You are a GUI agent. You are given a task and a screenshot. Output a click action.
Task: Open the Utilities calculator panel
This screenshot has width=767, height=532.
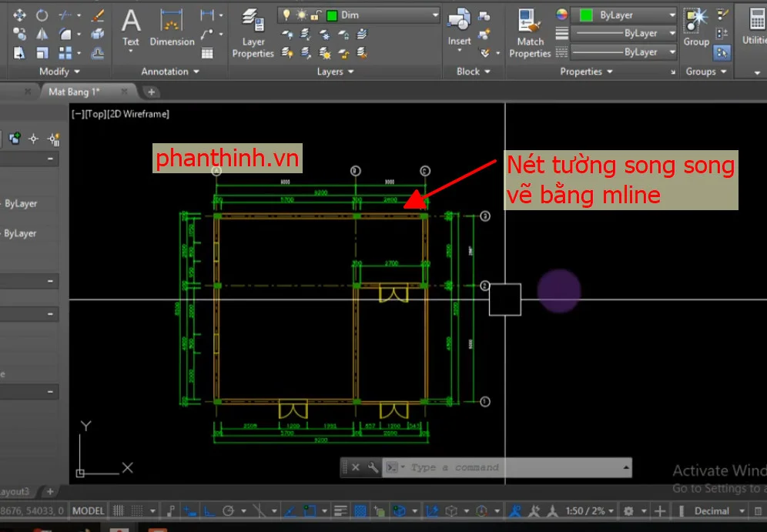coord(755,28)
